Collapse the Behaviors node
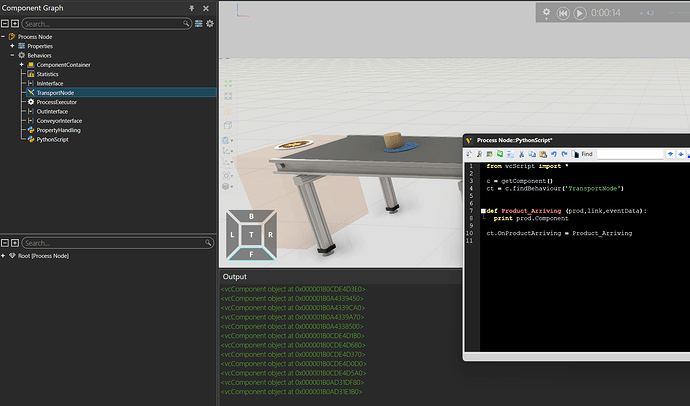 (x=12, y=55)
